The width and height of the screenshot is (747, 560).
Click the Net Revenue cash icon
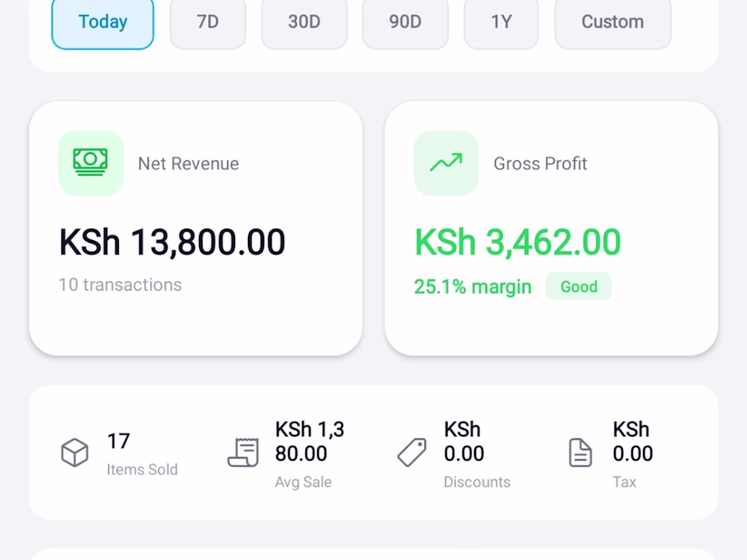coord(90,163)
